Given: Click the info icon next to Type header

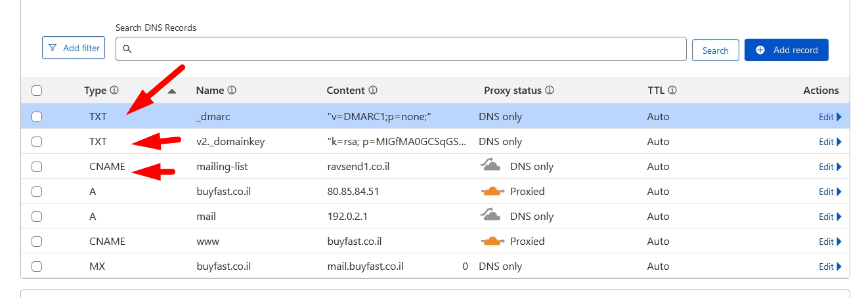Looking at the screenshot, I should (x=114, y=91).
